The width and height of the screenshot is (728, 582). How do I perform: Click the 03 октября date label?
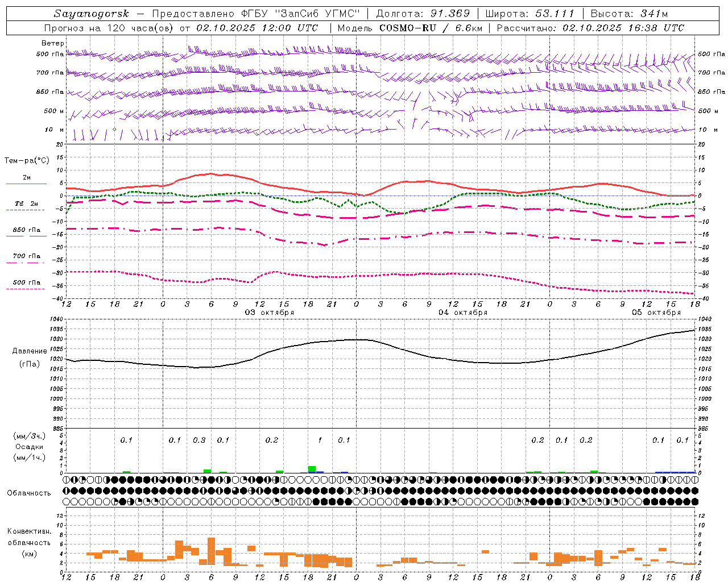point(270,313)
